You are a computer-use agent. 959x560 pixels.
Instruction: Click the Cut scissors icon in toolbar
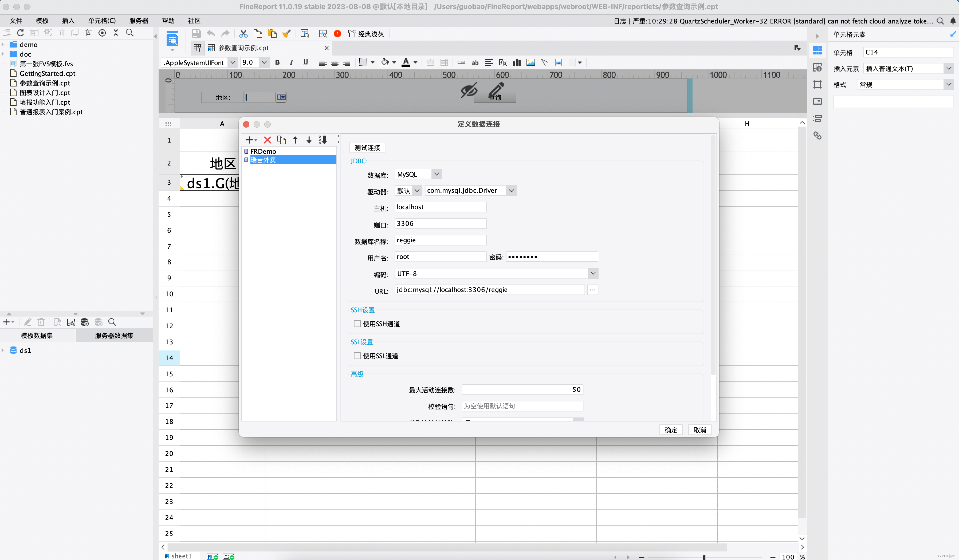(x=243, y=34)
